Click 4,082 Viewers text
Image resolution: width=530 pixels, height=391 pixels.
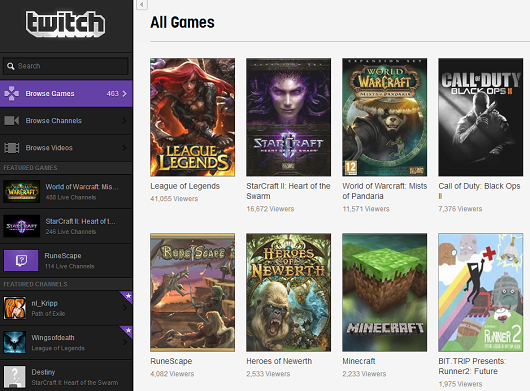click(x=172, y=374)
